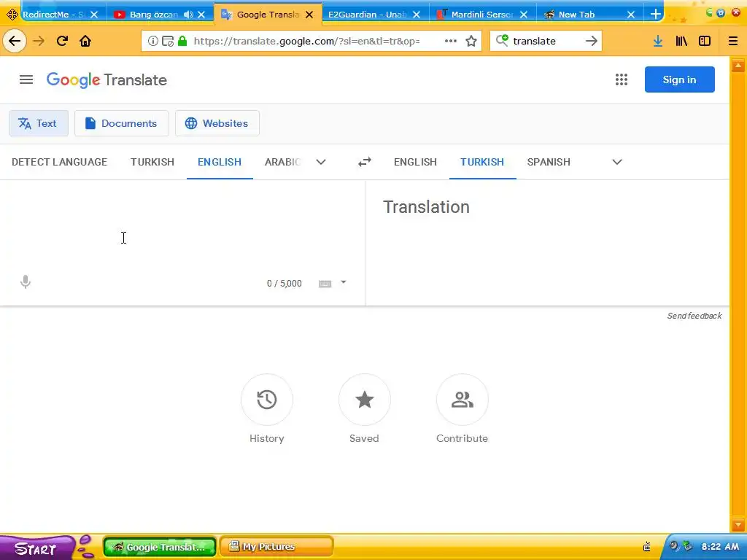This screenshot has width=747, height=560.
Task: Choose the Text translation mode
Action: [39, 123]
